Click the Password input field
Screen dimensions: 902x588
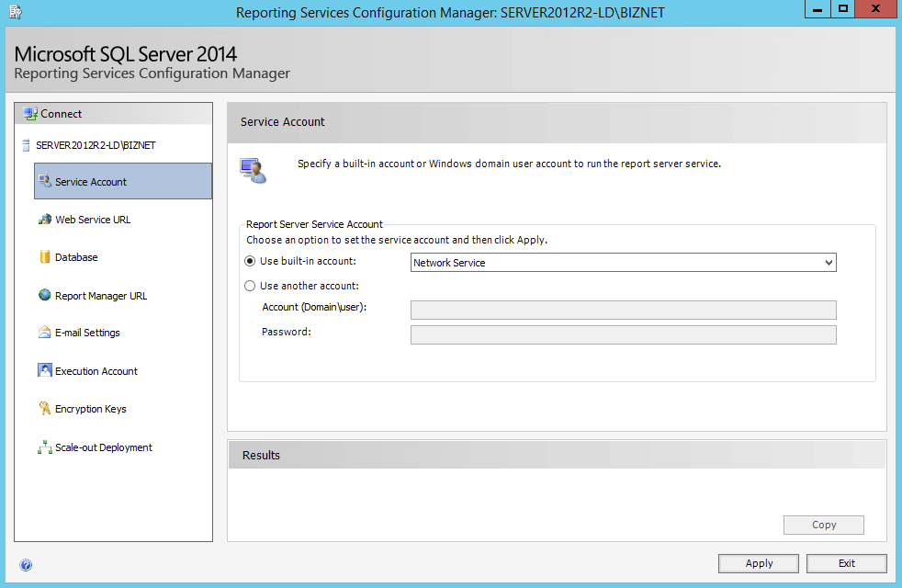tap(624, 334)
